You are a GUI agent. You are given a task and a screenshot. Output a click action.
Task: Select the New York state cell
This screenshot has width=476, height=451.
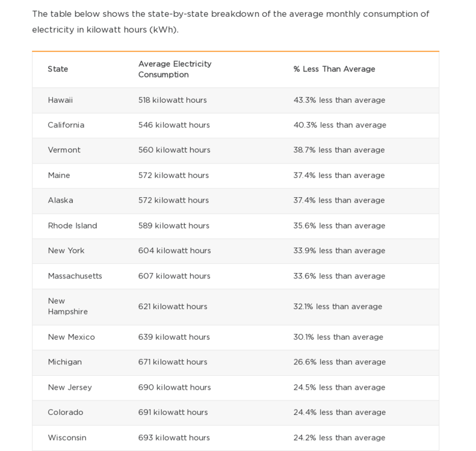tap(66, 251)
